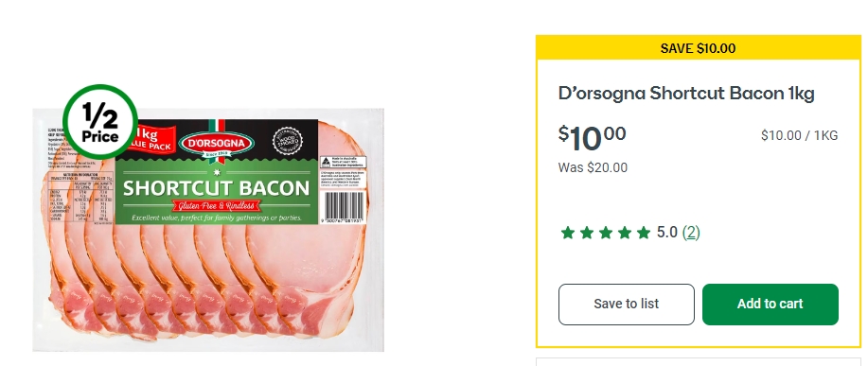This screenshot has height=366, width=868.
Task: Click the third rating star
Action: point(606,233)
